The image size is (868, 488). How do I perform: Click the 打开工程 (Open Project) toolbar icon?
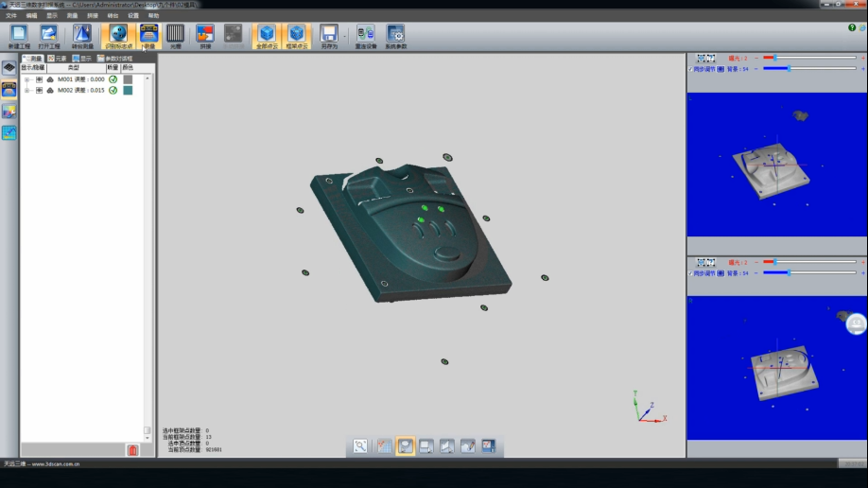point(48,35)
